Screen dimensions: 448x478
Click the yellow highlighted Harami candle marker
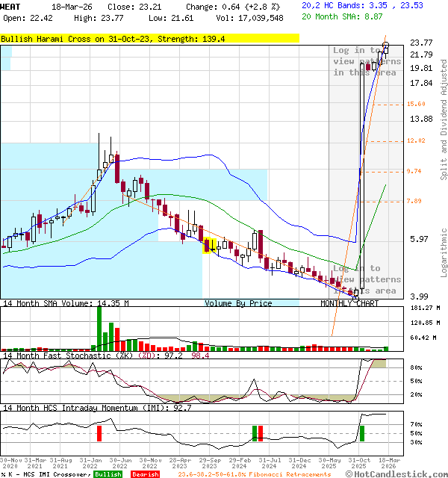(208, 246)
